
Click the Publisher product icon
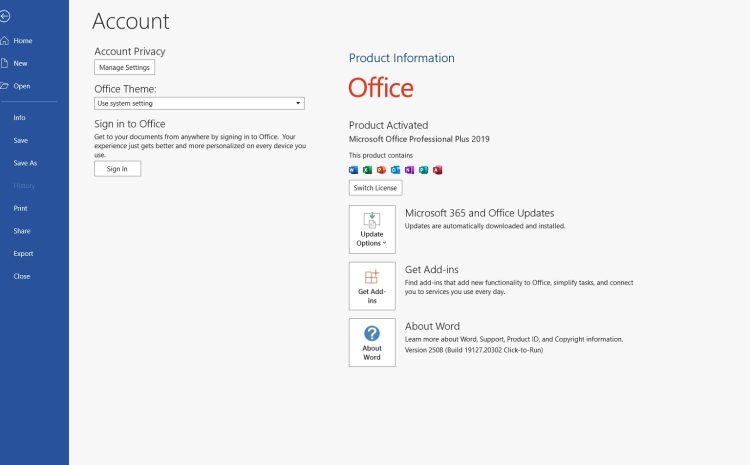tap(423, 170)
